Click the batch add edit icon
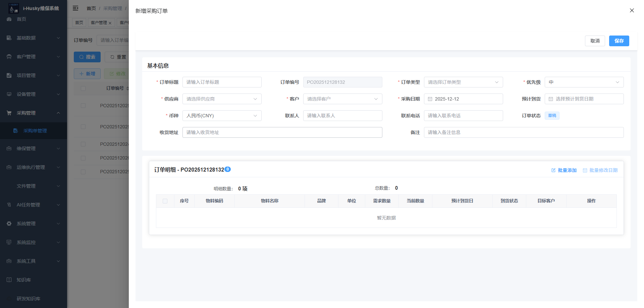This screenshot has width=644, height=308. (x=553, y=170)
